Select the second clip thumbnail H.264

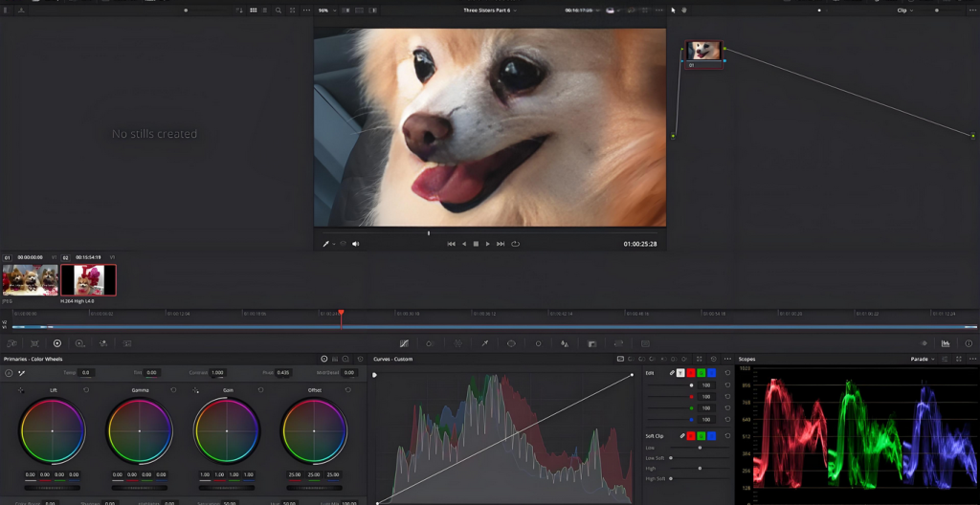click(x=88, y=280)
